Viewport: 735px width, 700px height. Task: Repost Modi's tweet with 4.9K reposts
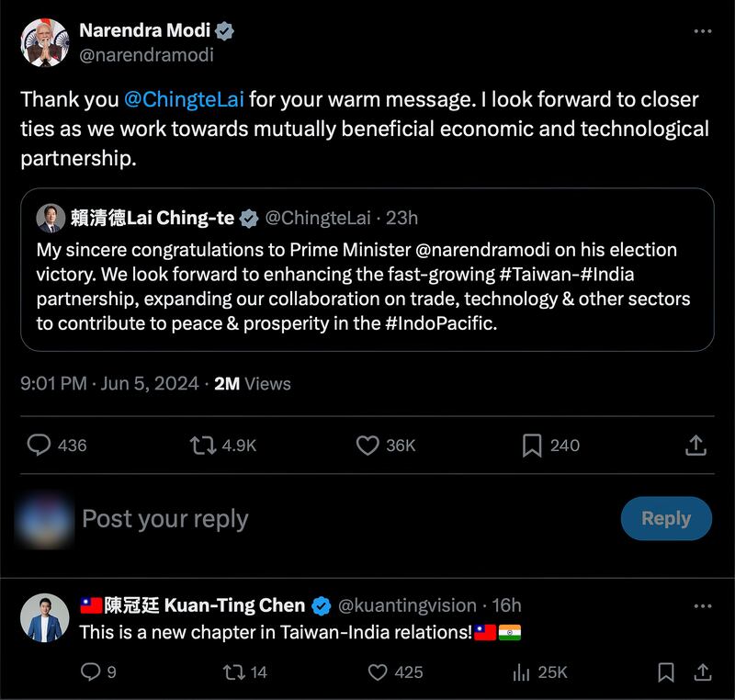pyautogui.click(x=202, y=446)
